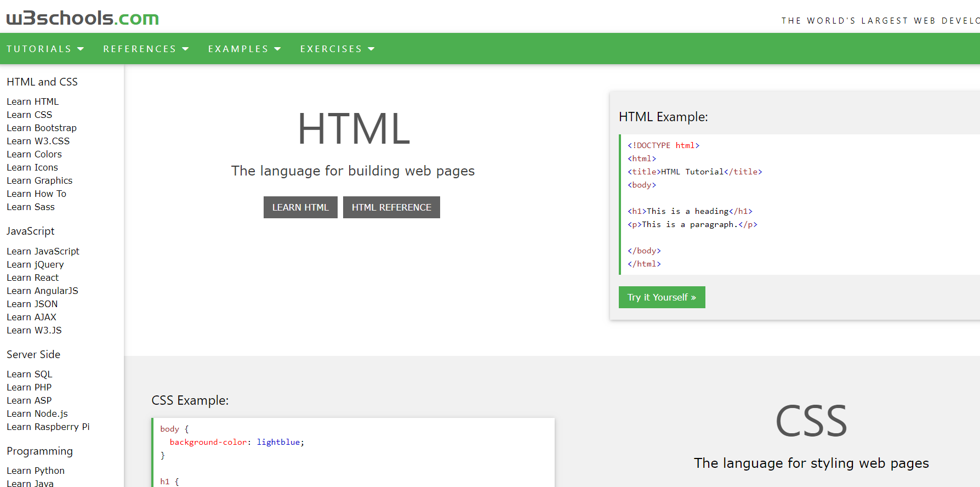Click the background-color: lightblue code line
This screenshot has width=980, height=487.
[237, 442]
